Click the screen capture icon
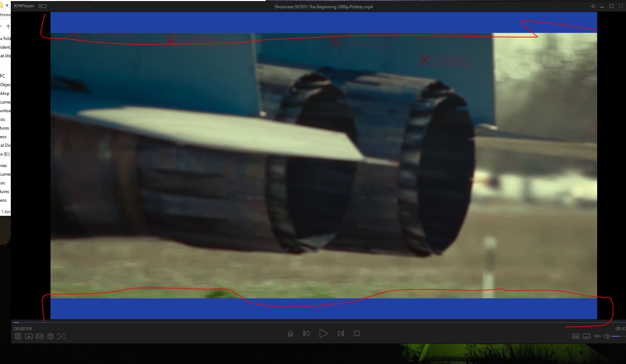Viewport: 626px width, 364px height. (61, 336)
